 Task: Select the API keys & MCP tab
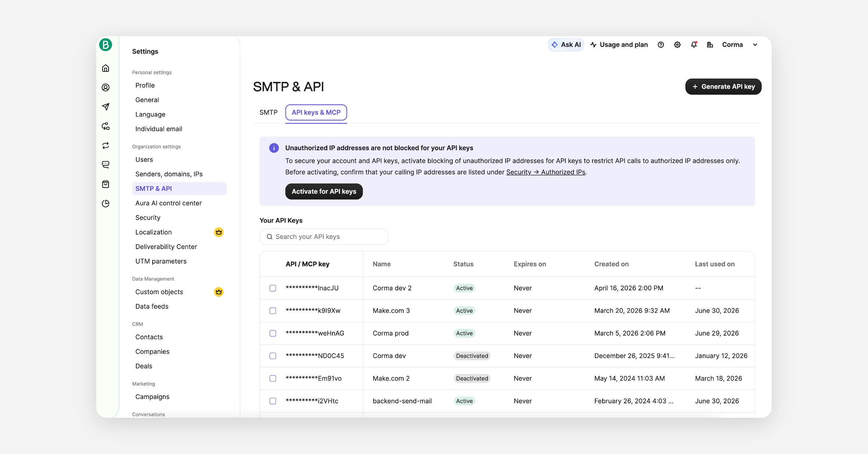point(316,112)
